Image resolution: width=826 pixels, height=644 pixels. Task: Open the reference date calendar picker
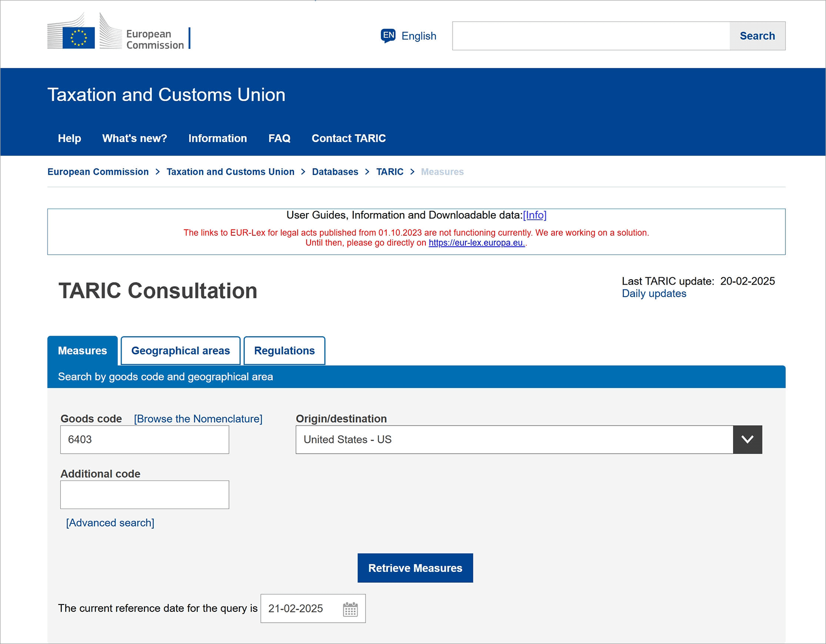click(x=350, y=609)
